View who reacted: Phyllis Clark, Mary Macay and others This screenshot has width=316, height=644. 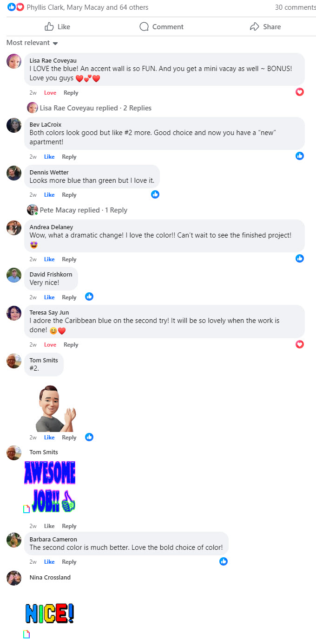tap(87, 7)
